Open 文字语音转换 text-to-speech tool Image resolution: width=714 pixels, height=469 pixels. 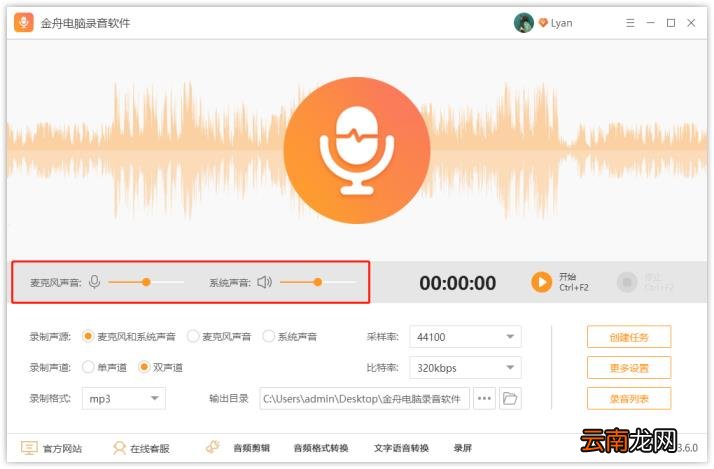click(401, 449)
